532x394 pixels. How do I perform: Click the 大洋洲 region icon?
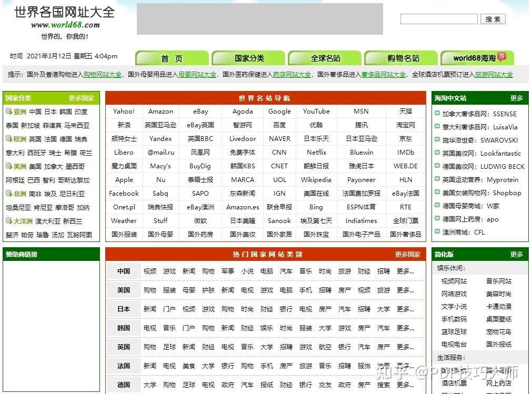coord(9,221)
